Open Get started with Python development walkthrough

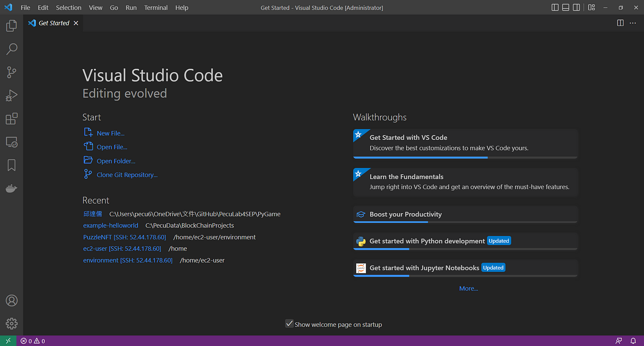(465, 241)
